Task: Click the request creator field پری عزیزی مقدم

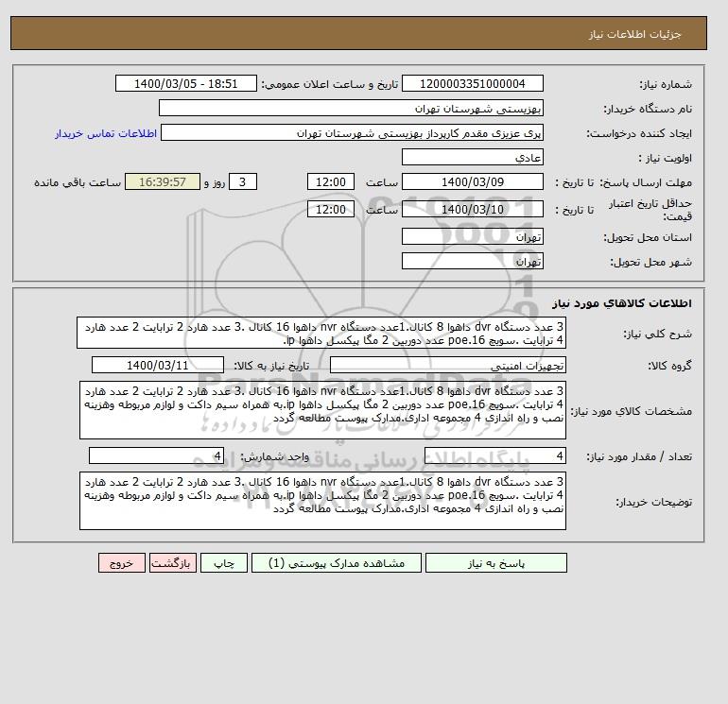Action: click(x=352, y=133)
